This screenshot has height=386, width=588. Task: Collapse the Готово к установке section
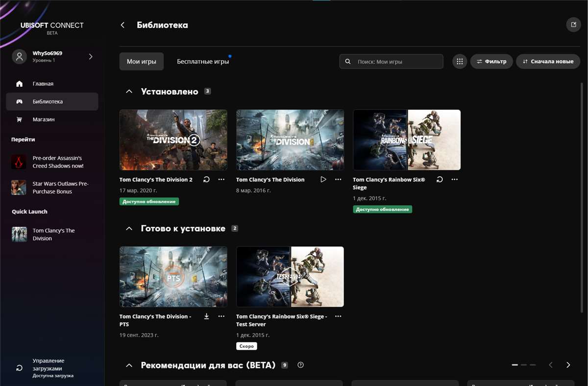click(x=129, y=228)
